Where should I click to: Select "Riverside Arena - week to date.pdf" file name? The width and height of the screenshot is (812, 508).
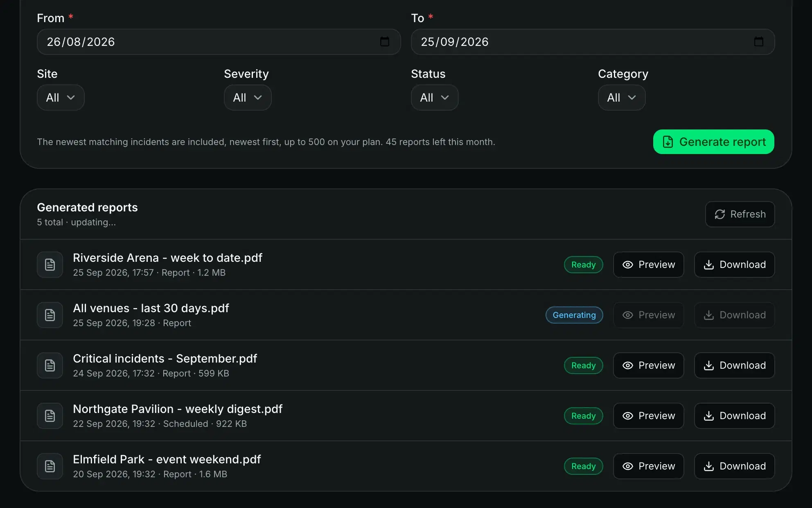tap(167, 258)
